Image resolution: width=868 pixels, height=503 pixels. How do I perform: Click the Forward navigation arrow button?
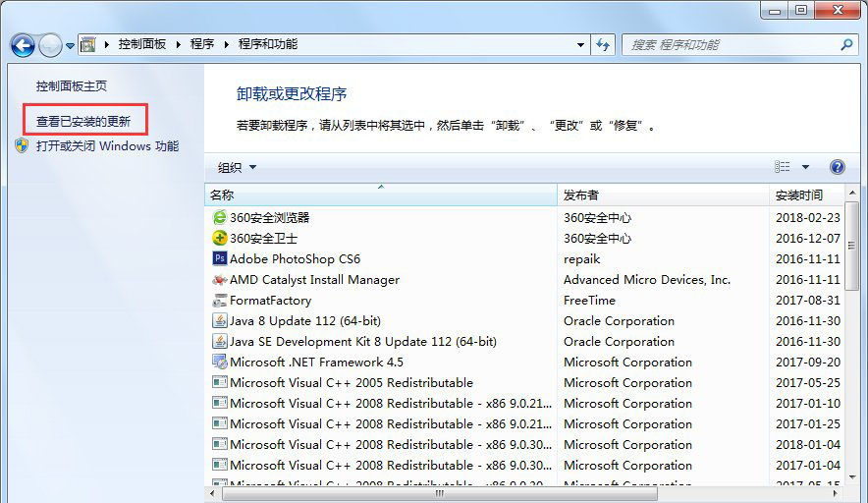(50, 45)
